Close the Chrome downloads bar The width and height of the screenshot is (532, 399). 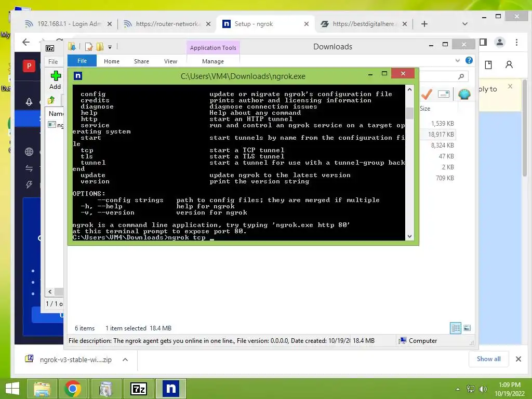coord(518,359)
